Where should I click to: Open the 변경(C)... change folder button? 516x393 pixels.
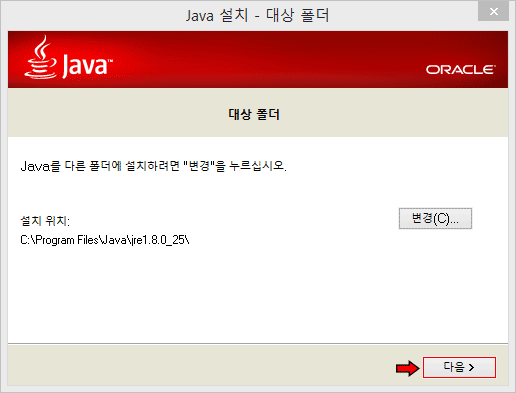click(x=435, y=219)
